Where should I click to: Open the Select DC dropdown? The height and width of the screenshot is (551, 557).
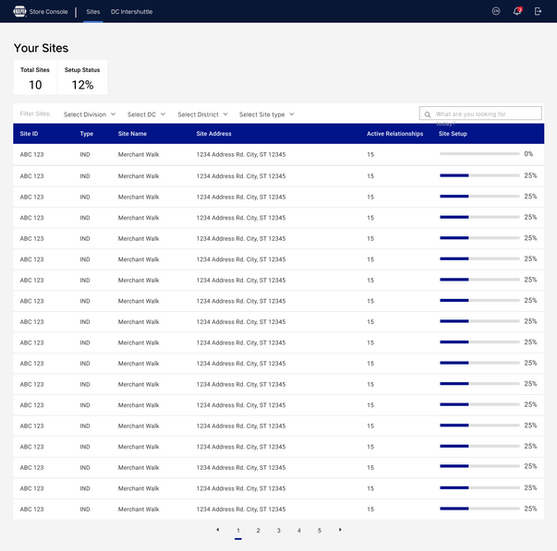click(146, 114)
